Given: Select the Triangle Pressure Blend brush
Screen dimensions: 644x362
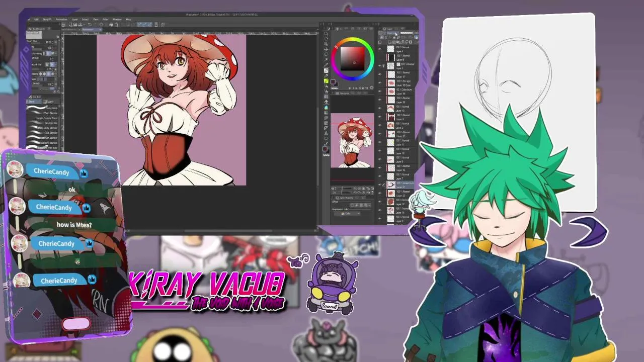Looking at the screenshot, I should [42, 118].
